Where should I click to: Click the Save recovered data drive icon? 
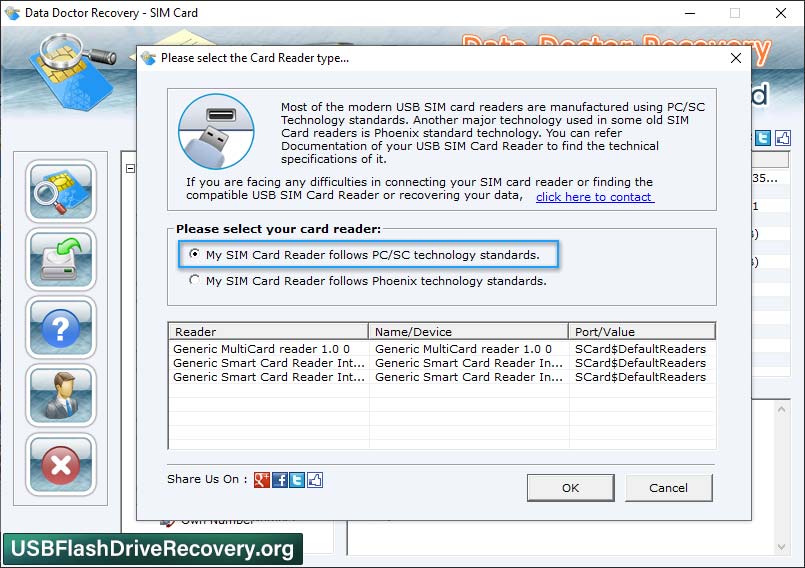(x=61, y=259)
